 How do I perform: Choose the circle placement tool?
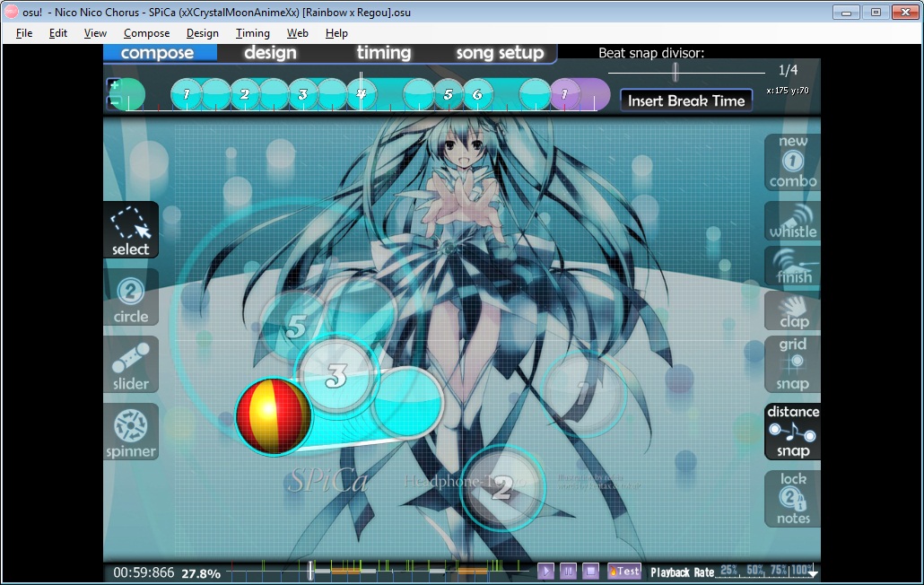click(131, 298)
